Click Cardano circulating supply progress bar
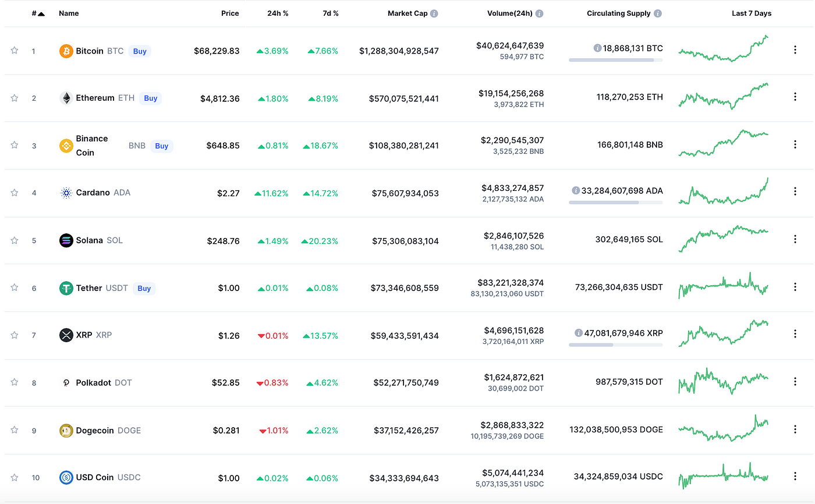 tap(616, 203)
